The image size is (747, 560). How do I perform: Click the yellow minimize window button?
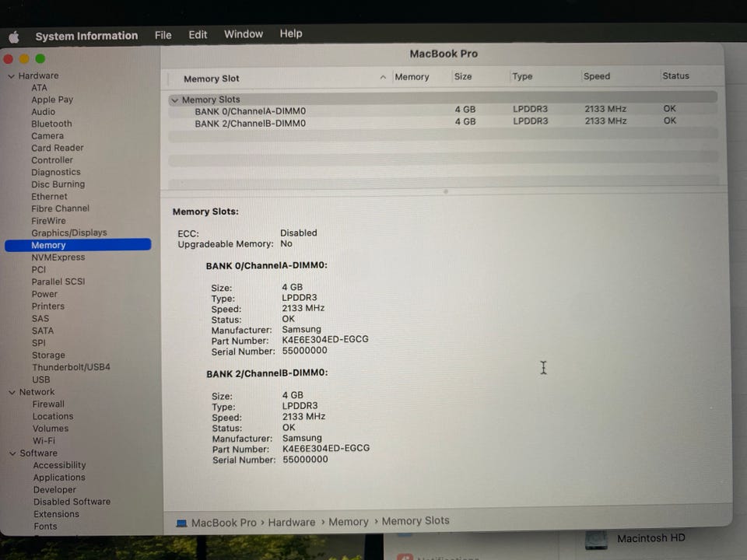tap(24, 58)
